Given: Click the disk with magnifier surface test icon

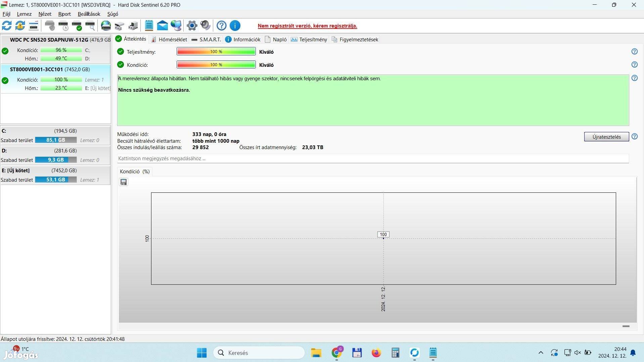Looking at the screenshot, I should (x=90, y=26).
